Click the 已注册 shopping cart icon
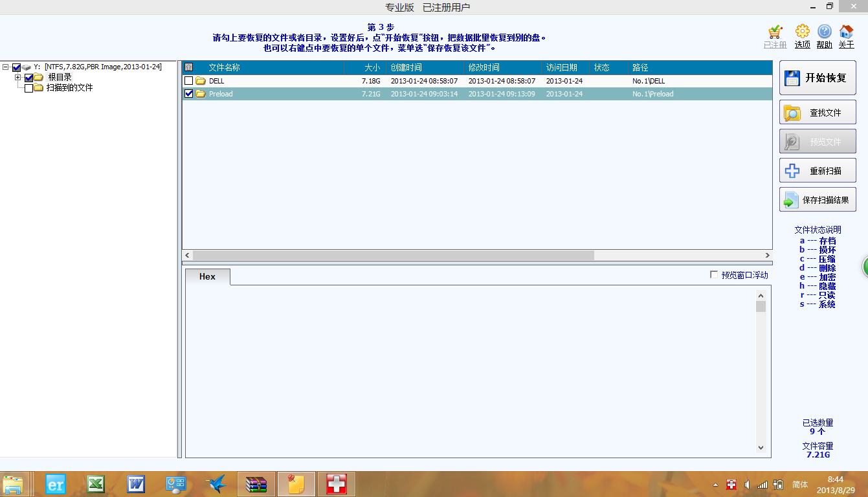 tap(775, 32)
